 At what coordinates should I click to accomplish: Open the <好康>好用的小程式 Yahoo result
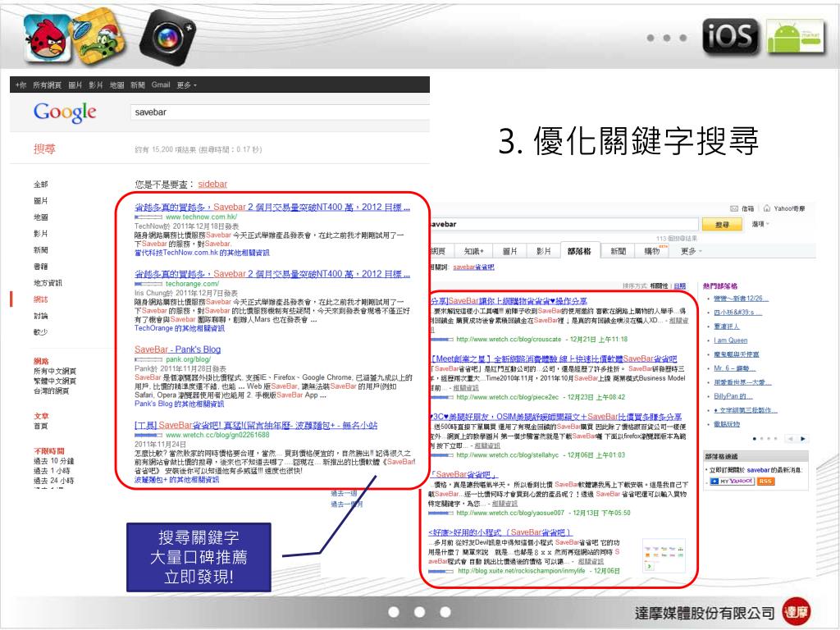click(500, 532)
